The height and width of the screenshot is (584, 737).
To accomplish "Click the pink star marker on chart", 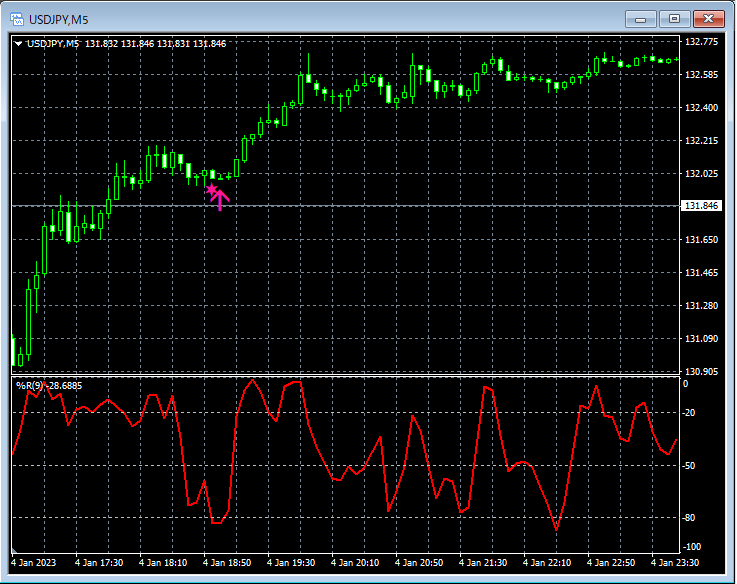I will 211,188.
